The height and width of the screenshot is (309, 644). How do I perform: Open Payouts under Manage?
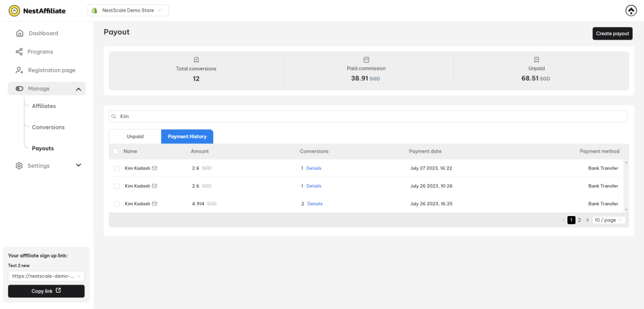(x=43, y=149)
